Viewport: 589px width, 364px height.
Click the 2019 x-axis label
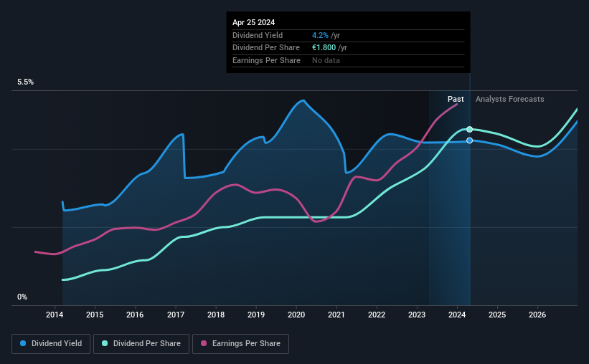[256, 315]
